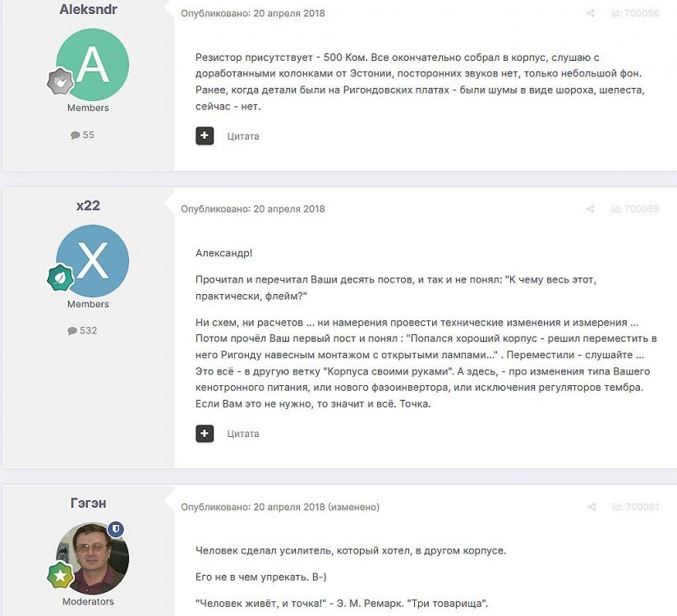Click the publication date of Гэгэн's post
The image size is (677, 616).
(x=289, y=507)
